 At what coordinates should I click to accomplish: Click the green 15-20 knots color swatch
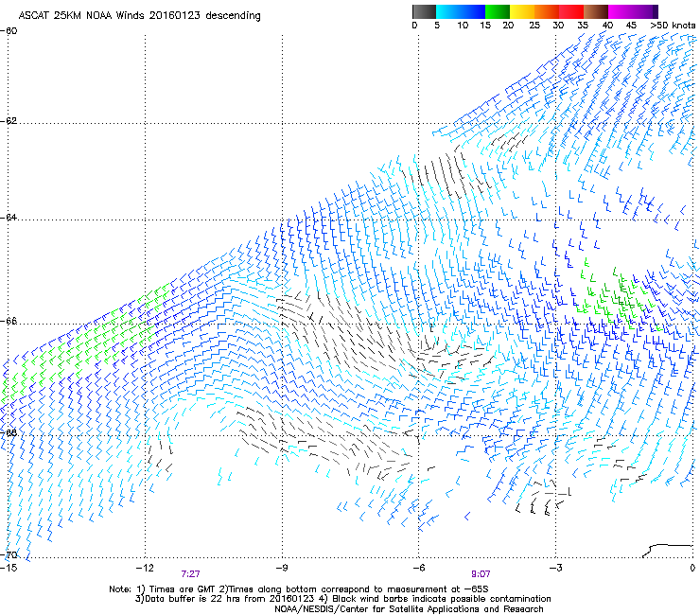click(498, 11)
